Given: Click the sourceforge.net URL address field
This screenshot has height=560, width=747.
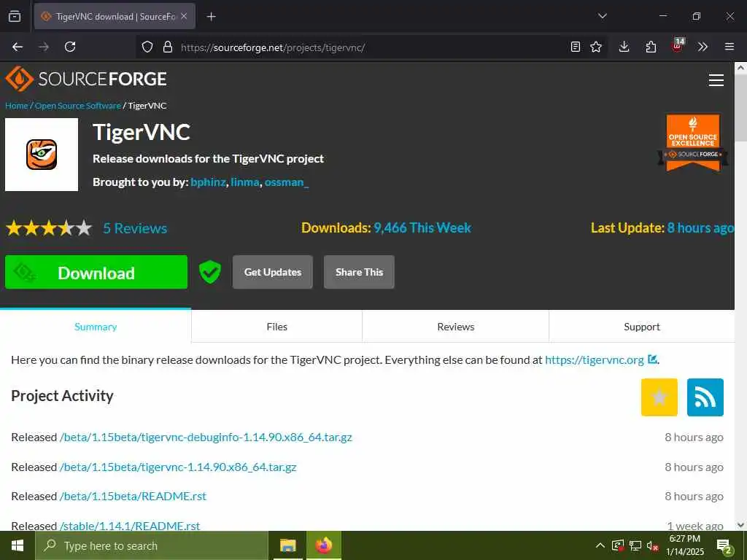Looking at the screenshot, I should tap(371, 47).
